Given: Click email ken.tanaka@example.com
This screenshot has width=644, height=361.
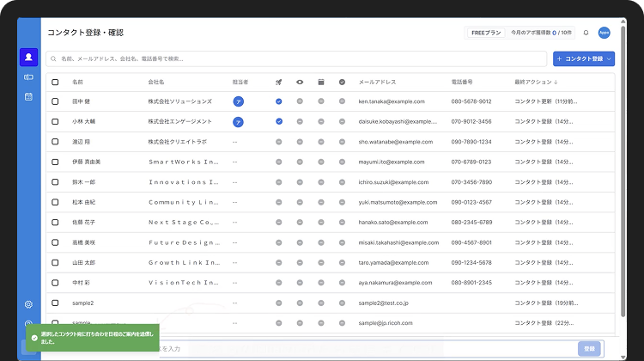Looking at the screenshot, I should tap(392, 101).
